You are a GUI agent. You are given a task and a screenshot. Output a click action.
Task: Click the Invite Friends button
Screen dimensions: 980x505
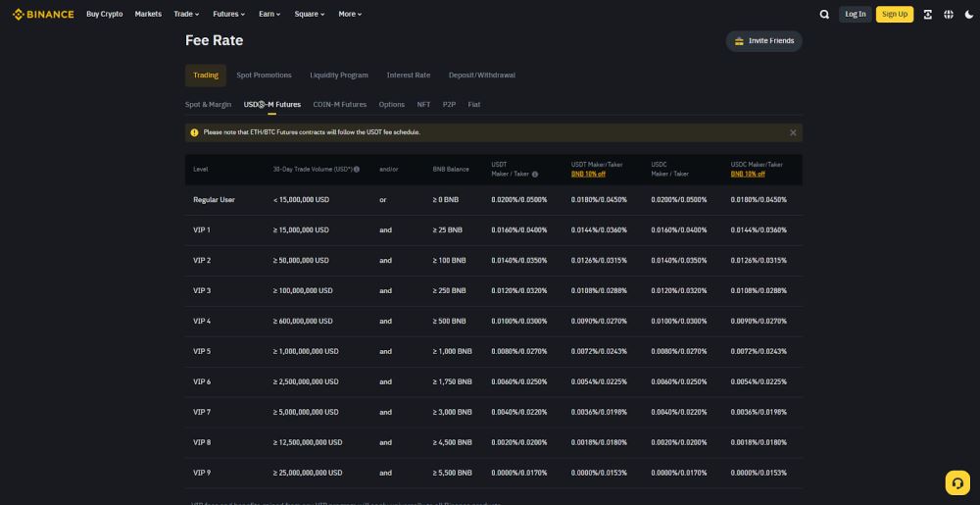[763, 41]
